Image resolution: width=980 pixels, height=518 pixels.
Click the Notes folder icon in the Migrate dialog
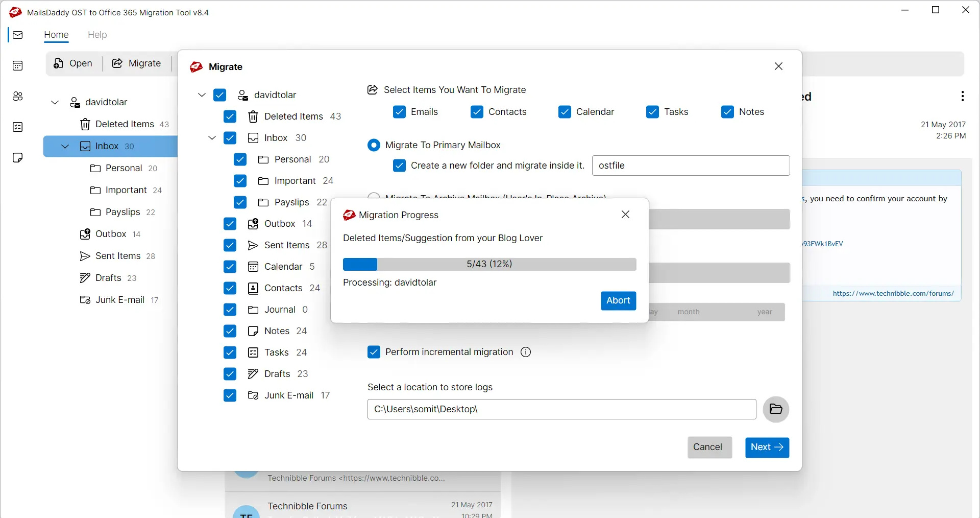(253, 331)
